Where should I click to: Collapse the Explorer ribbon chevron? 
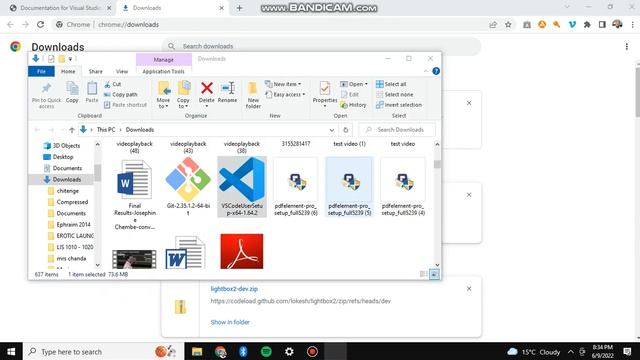pyautogui.click(x=426, y=71)
